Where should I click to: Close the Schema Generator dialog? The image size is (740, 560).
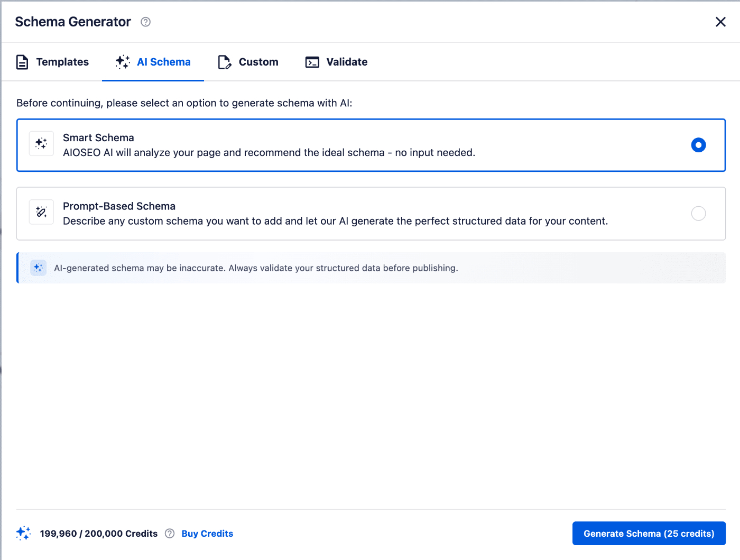720,22
